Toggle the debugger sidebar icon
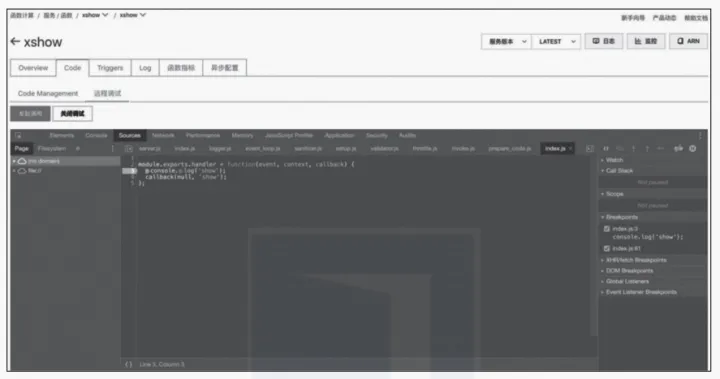This screenshot has height=379, width=720. (x=590, y=148)
